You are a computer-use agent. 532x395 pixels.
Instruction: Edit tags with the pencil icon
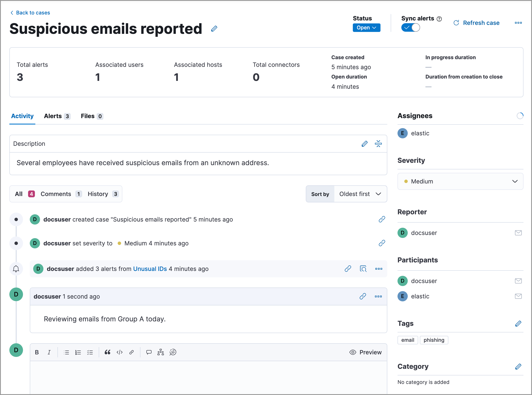click(518, 323)
